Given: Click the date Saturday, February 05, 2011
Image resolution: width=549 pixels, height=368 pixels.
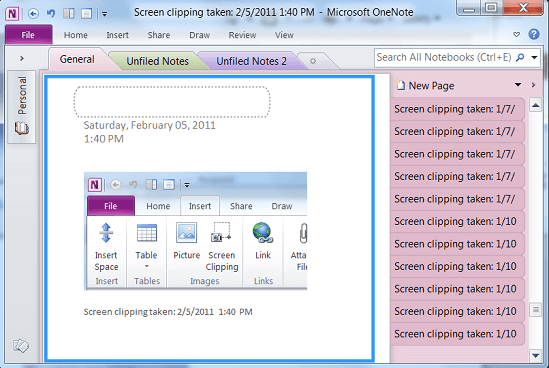Looking at the screenshot, I should click(150, 125).
